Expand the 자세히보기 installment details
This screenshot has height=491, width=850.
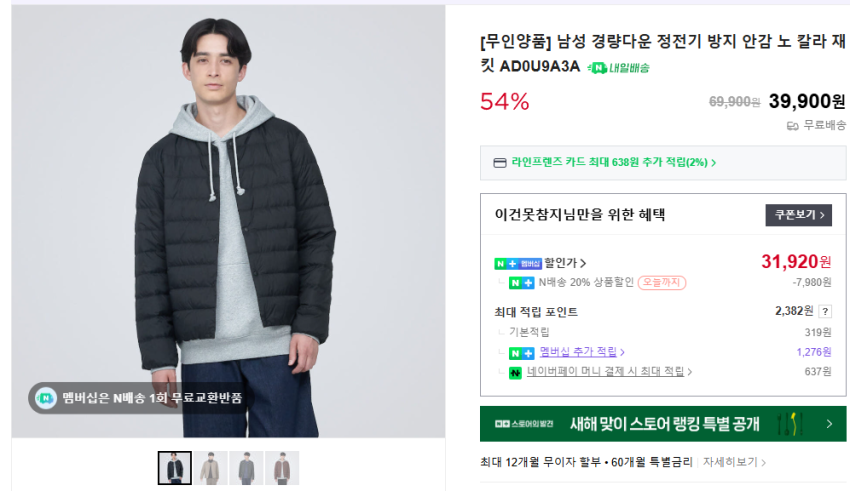coord(734,463)
